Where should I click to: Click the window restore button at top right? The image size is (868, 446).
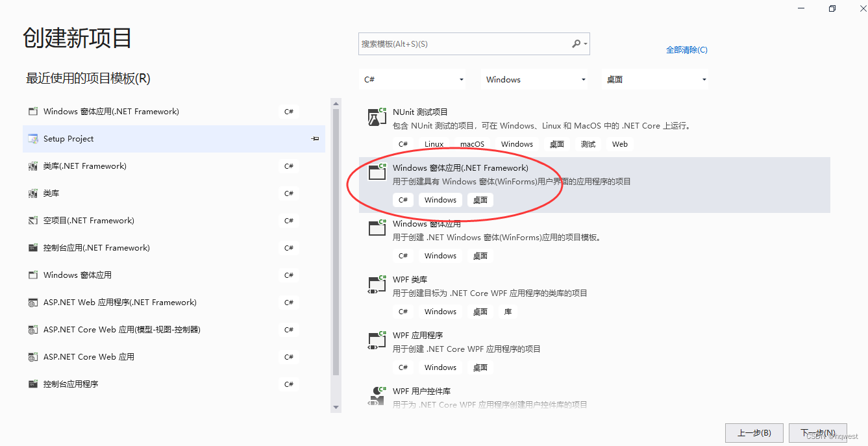(832, 8)
